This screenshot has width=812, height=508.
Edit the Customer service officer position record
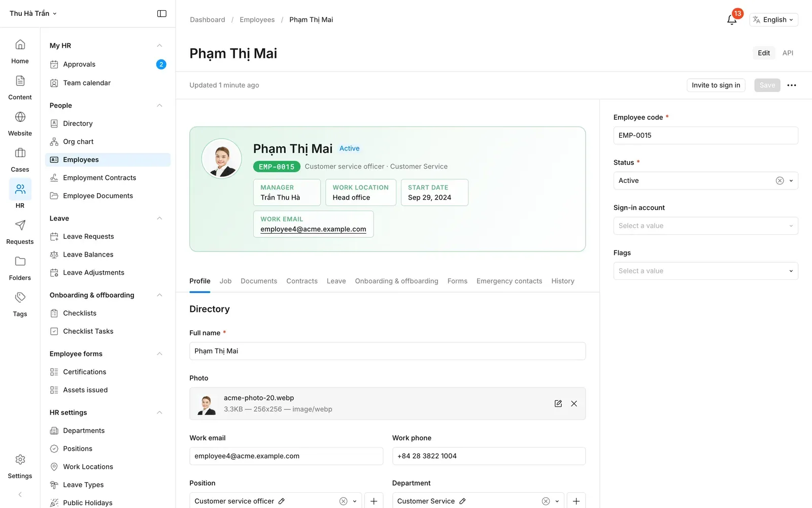pos(282,501)
